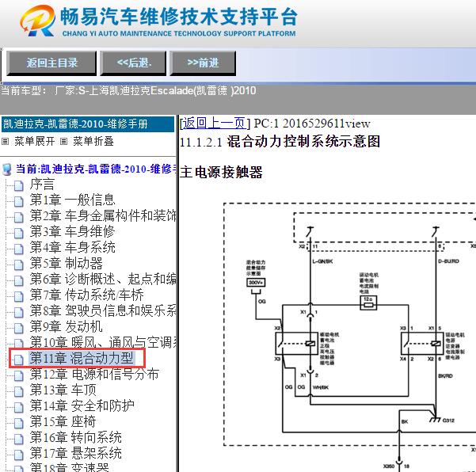Click the current vehicle model line 当前车型
Viewport: 476px width, 472px height.
pyautogui.click(x=128, y=90)
